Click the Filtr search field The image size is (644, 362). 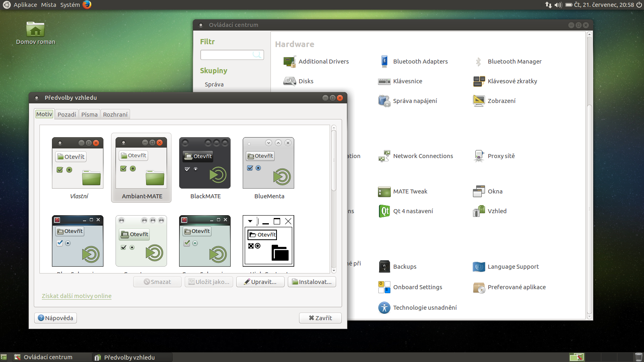pos(232,54)
